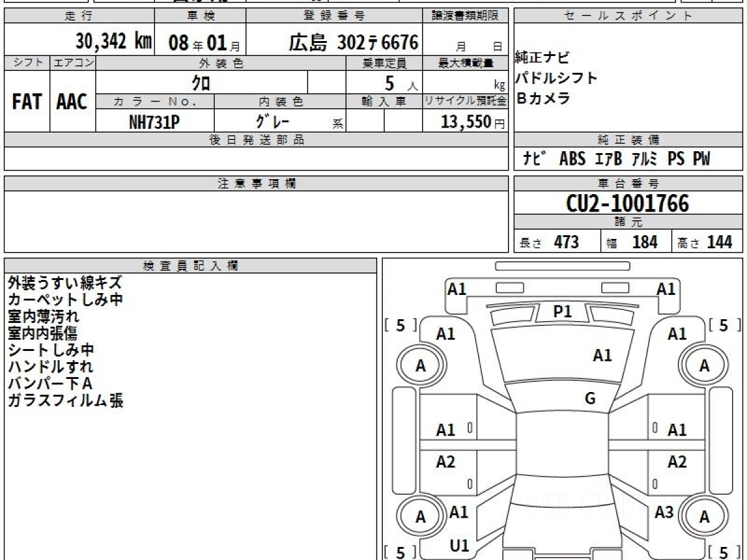Image resolution: width=747 pixels, height=560 pixels.
Task: Select inspector note カーペットしみ中
Action: [x=65, y=299]
